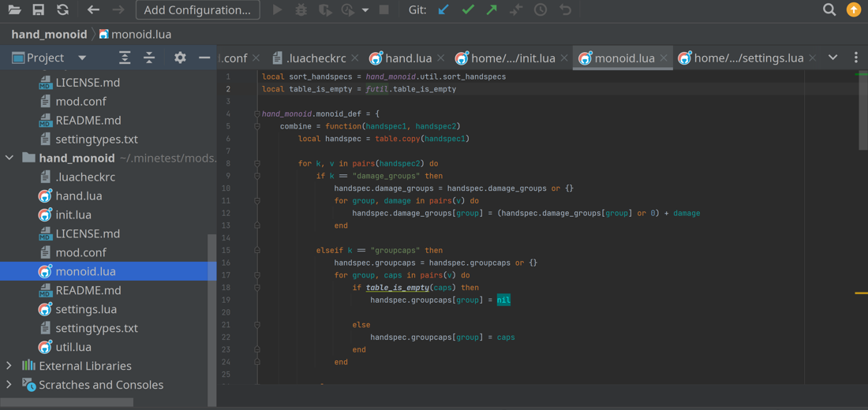868x410 pixels.
Task: Click the green Run play icon
Action: click(x=278, y=9)
